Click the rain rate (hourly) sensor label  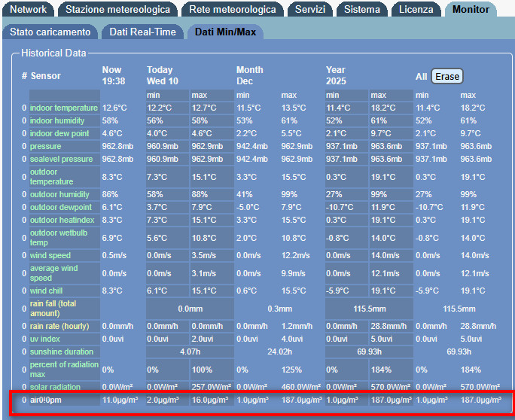(x=61, y=327)
